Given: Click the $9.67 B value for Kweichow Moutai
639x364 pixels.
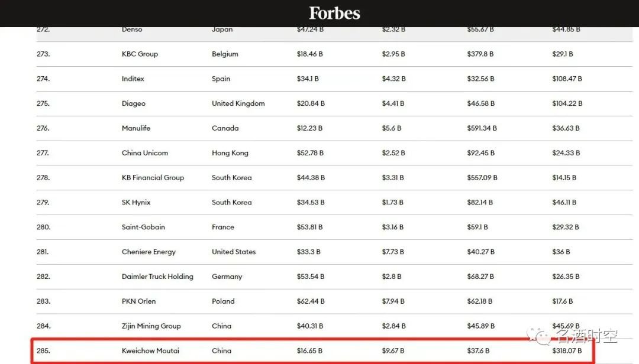Looking at the screenshot, I should [x=393, y=350].
